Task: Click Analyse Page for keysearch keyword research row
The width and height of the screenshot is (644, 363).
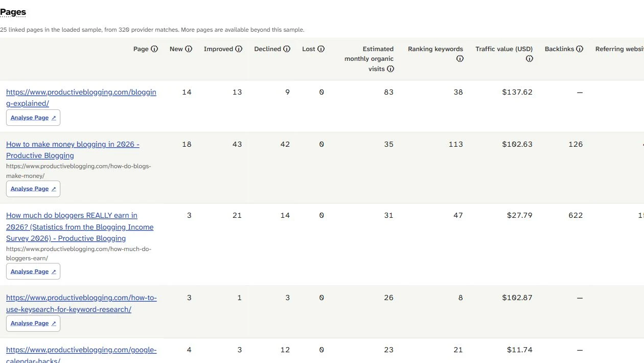Action: point(33,323)
